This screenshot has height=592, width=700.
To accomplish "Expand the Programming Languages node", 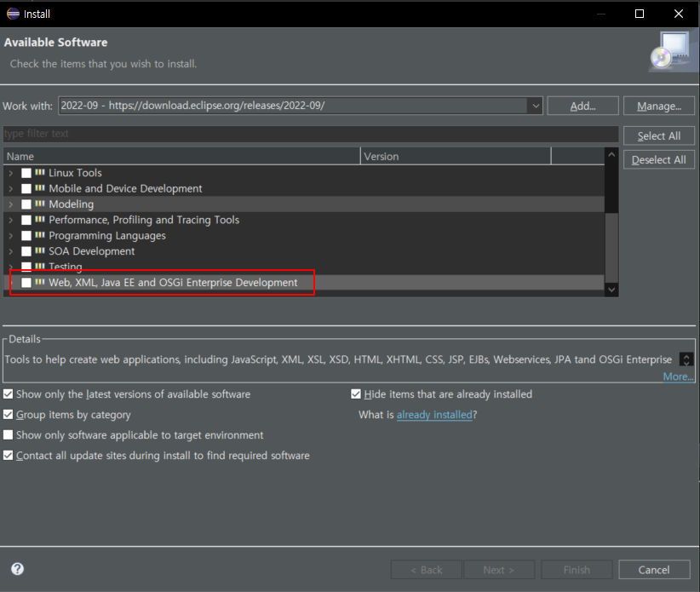I will click(x=11, y=235).
